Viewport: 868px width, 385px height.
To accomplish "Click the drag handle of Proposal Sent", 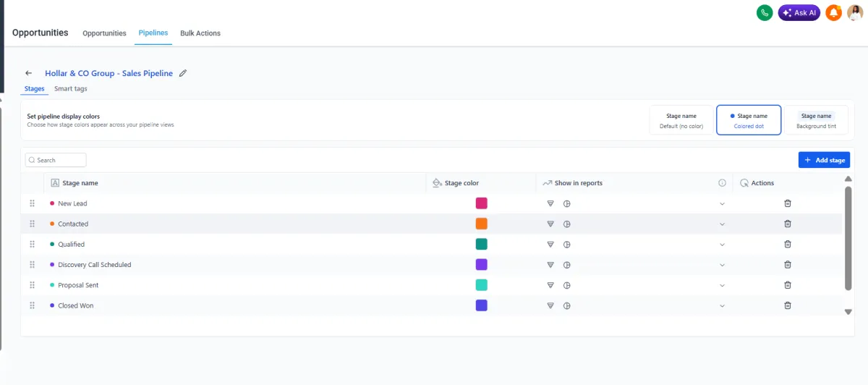I will coord(32,285).
